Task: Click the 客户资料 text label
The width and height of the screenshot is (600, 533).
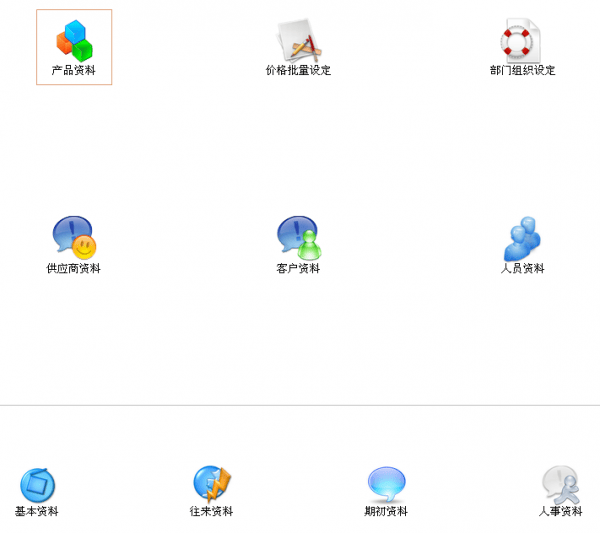Action: (298, 269)
